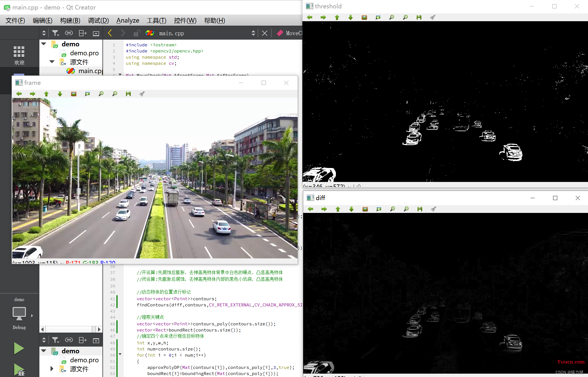The height and width of the screenshot is (377, 588).
Task: Click the Start Debugging run button with bug
Action: (19, 370)
